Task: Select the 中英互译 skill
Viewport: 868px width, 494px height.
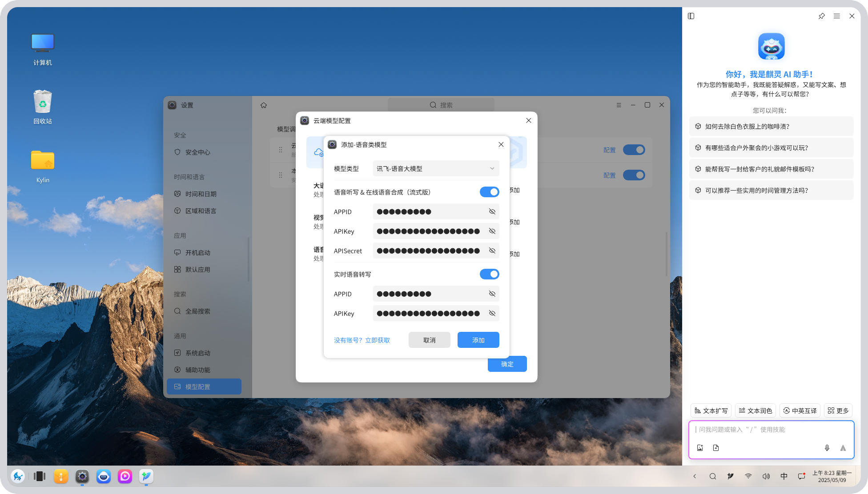Action: [800, 410]
